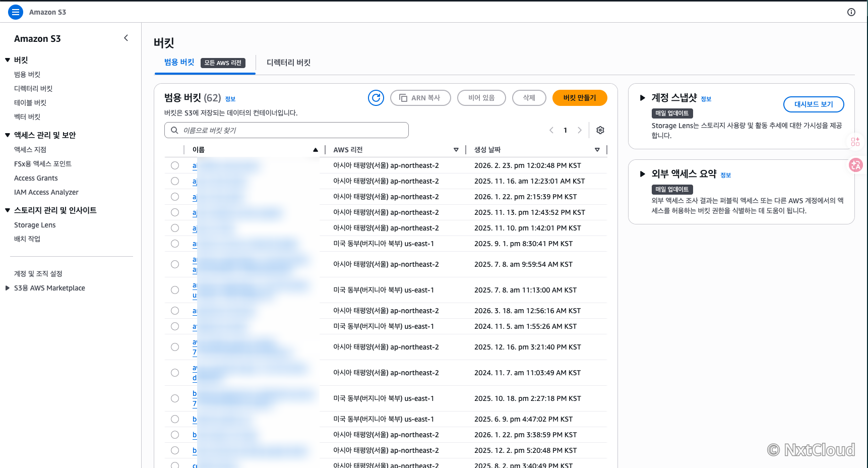Screen dimensions: 868x468
Task: Select bucket created 2025. 12. 2. pm 5:20:48
Action: coord(175,450)
